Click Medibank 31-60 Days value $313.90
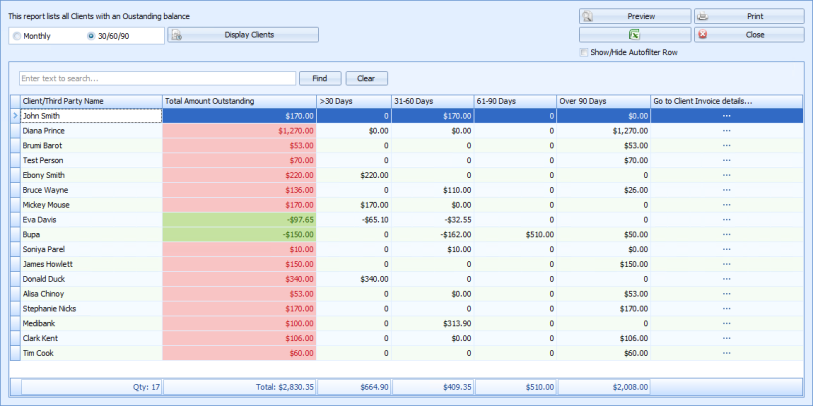This screenshot has width=813, height=406. (433, 324)
